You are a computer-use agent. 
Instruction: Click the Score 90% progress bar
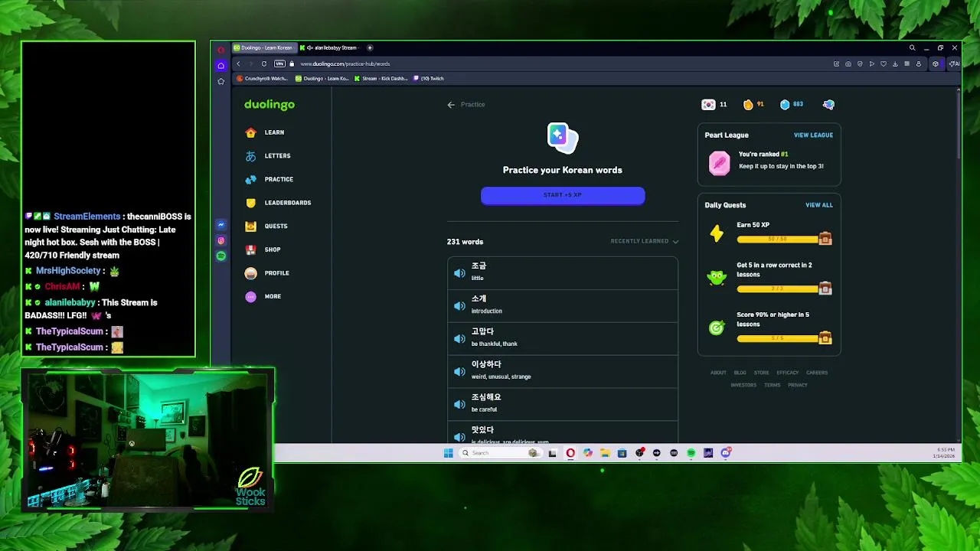777,338
